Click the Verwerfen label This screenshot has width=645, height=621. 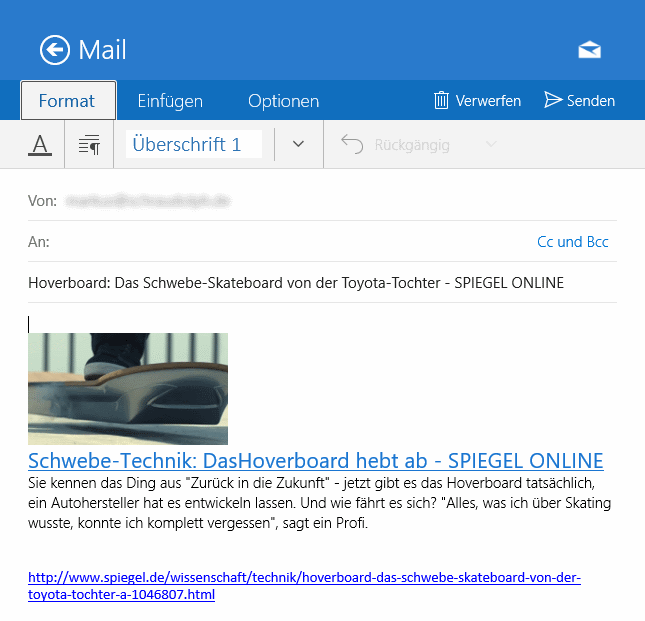pyautogui.click(x=488, y=101)
